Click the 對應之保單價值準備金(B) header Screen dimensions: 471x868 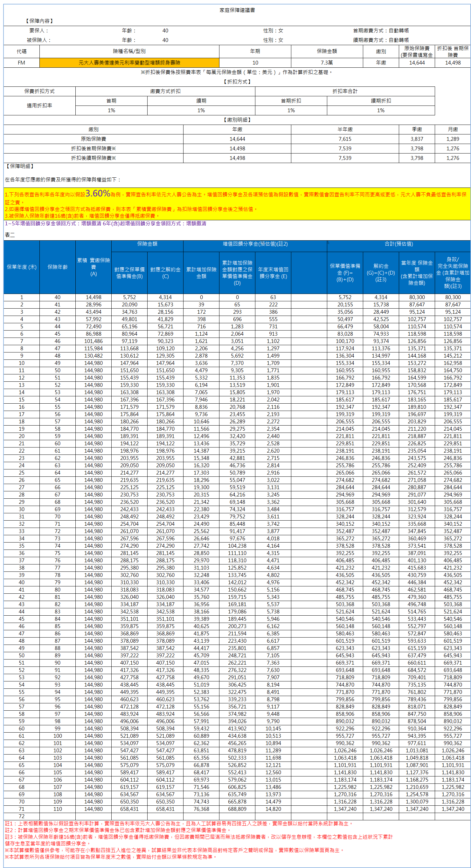pos(129,273)
